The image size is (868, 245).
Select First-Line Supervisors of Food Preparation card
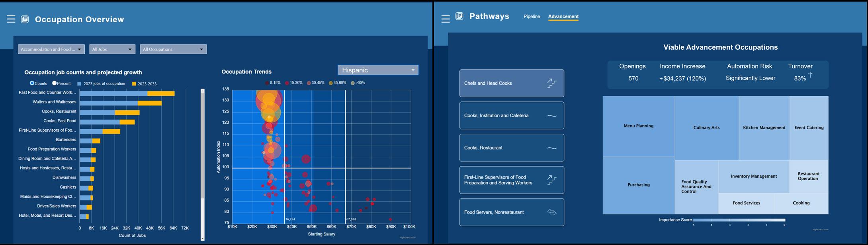point(512,180)
